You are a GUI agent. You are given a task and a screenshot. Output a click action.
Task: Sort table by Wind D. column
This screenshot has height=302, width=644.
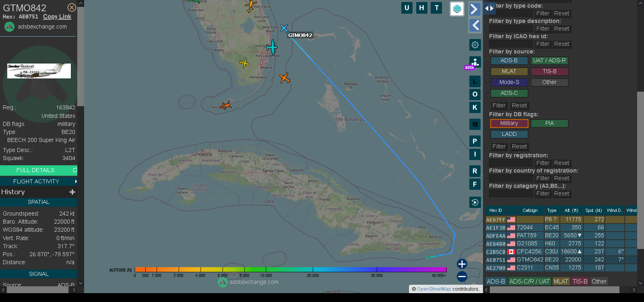tap(615, 210)
